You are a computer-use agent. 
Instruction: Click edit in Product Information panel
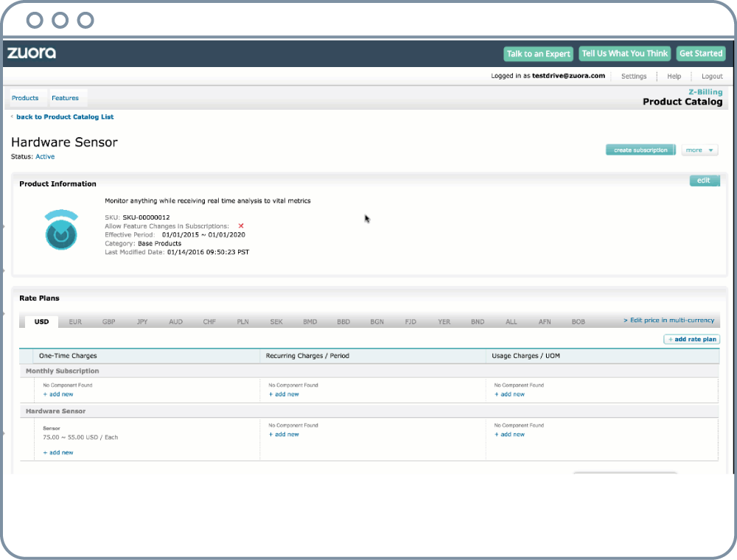click(x=704, y=181)
